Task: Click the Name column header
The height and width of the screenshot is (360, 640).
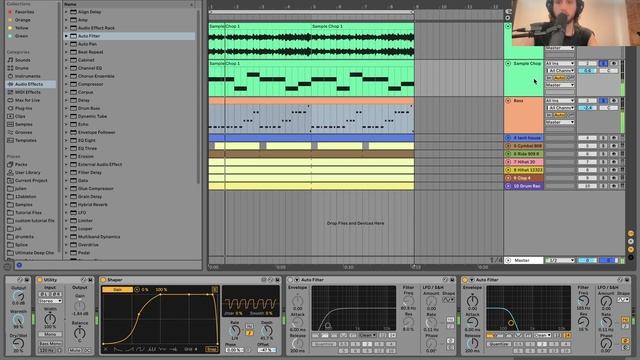Action: click(70, 4)
